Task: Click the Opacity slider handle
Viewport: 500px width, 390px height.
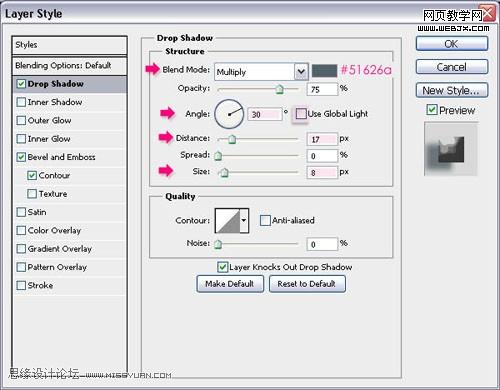Action: [x=280, y=89]
